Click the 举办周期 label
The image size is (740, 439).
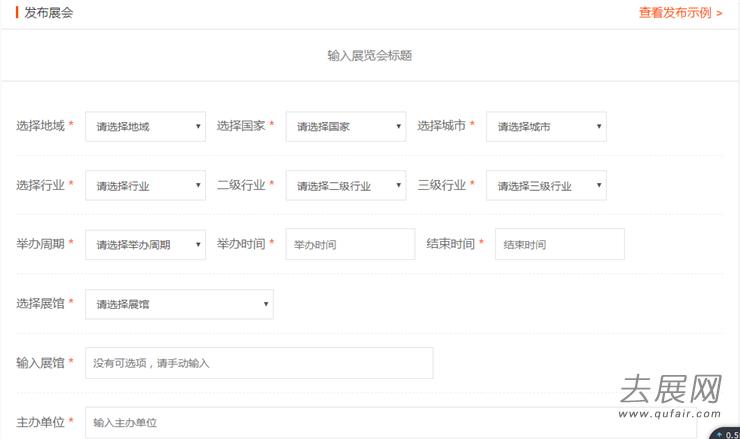tap(40, 244)
